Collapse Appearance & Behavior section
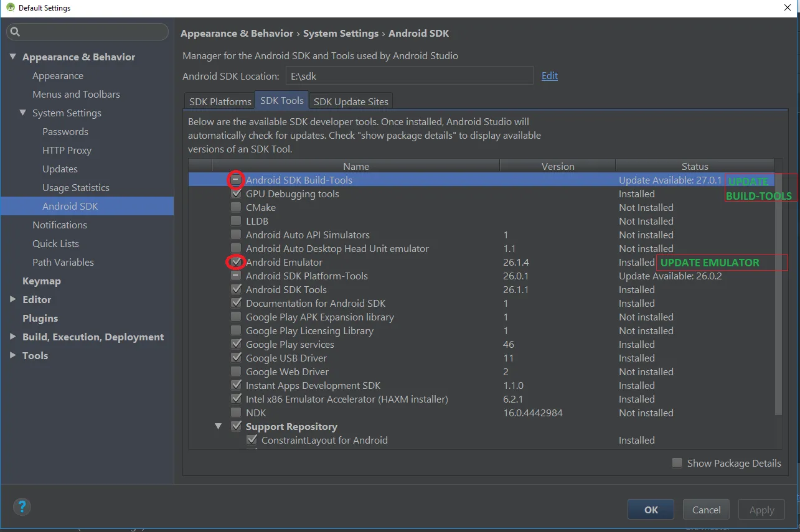This screenshot has width=800, height=532. (x=13, y=57)
